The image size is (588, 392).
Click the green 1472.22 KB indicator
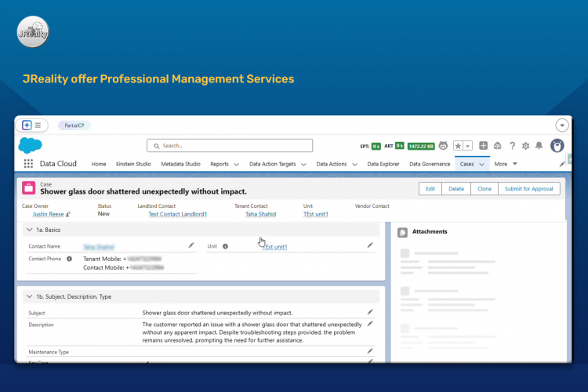pyautogui.click(x=421, y=146)
